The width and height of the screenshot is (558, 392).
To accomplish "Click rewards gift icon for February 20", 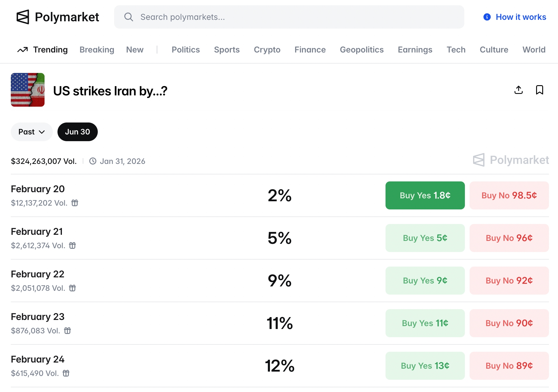I will [75, 203].
